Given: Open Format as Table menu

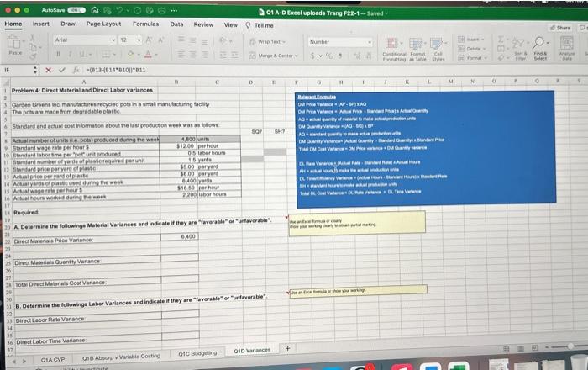Looking at the screenshot, I should tap(417, 49).
